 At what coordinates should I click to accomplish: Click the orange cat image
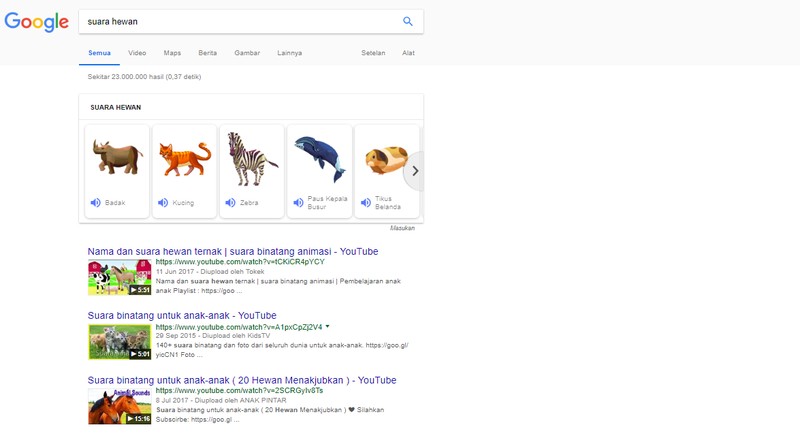point(184,158)
